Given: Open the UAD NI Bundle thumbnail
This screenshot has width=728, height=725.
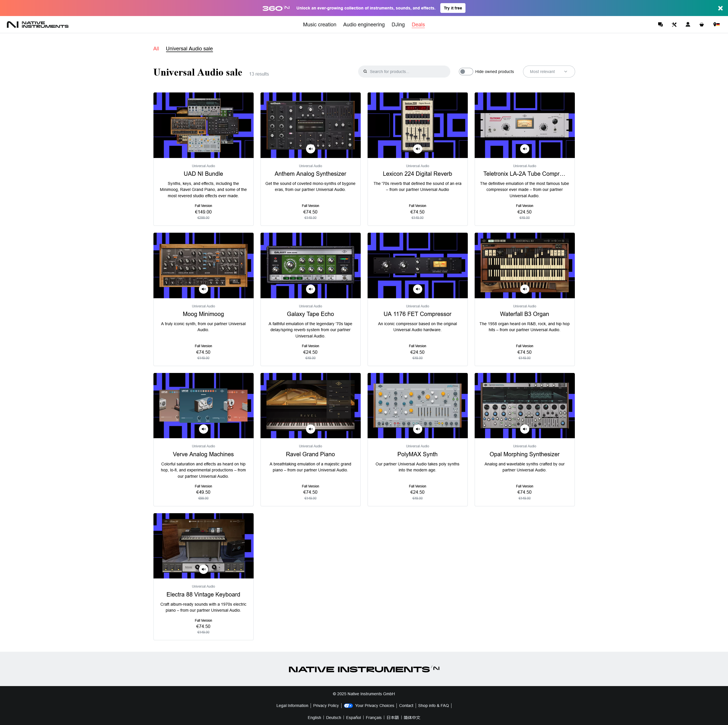Looking at the screenshot, I should (203, 125).
